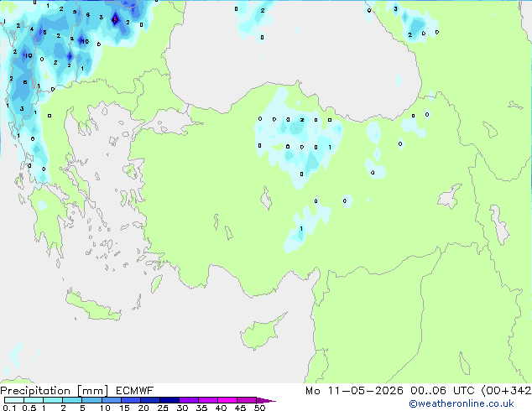The height and width of the screenshot is (411, 532).
Task: Click the '40' legend scale value
Action: [x=221, y=408]
